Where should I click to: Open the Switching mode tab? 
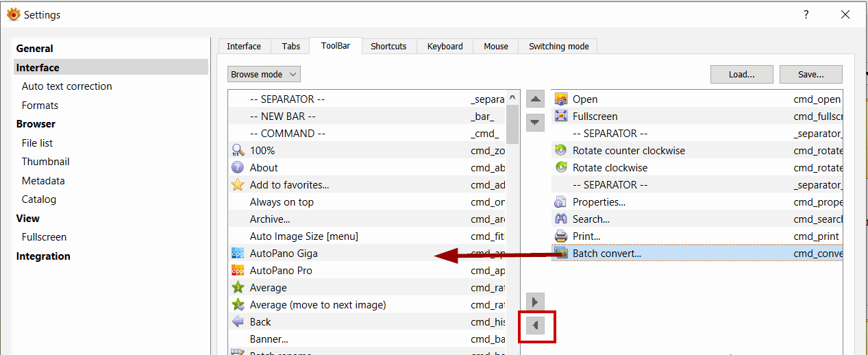coord(558,47)
